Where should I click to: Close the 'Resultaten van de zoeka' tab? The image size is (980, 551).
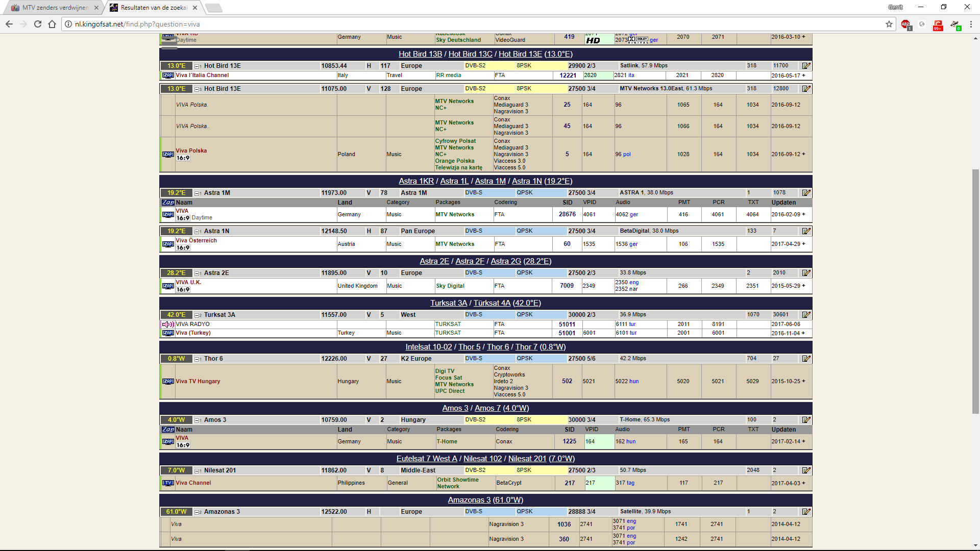195,8
